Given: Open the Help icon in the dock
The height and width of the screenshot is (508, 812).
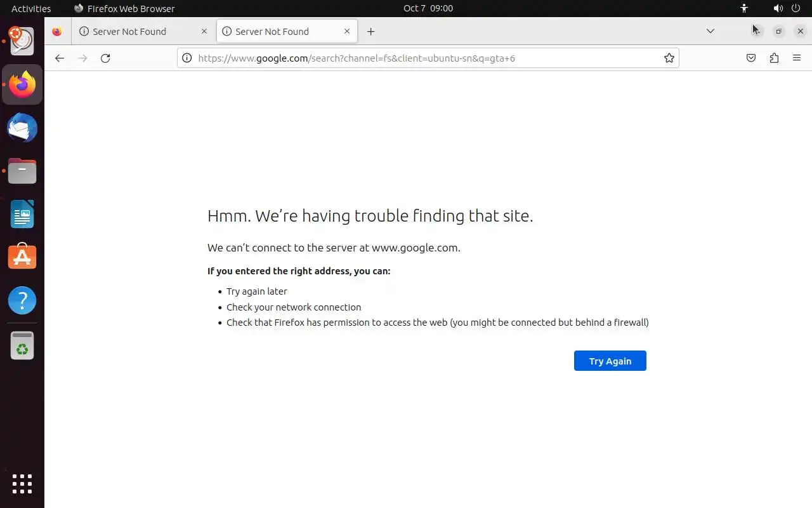Looking at the screenshot, I should (22, 300).
